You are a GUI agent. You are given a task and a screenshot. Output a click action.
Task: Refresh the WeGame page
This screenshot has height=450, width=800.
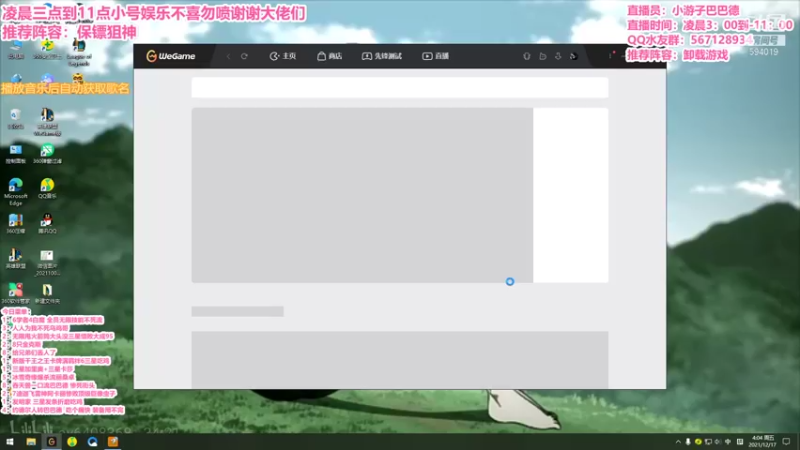pyautogui.click(x=244, y=56)
